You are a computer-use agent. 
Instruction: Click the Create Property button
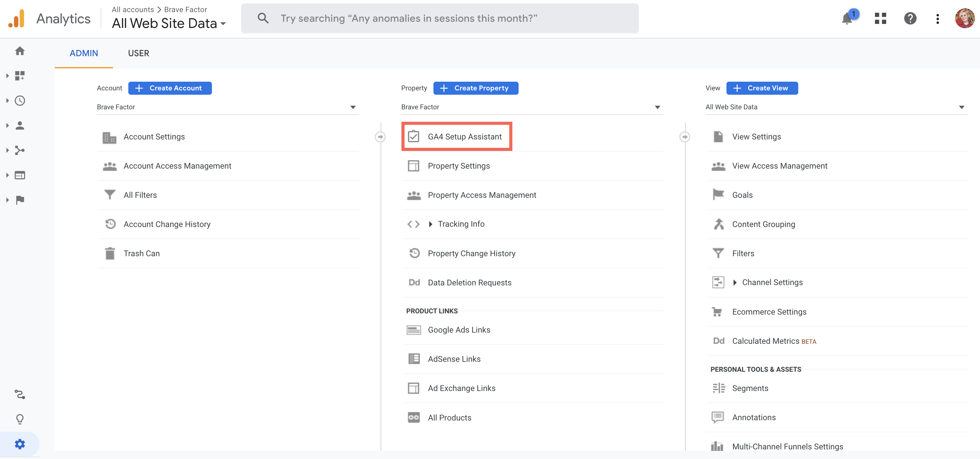tap(475, 88)
